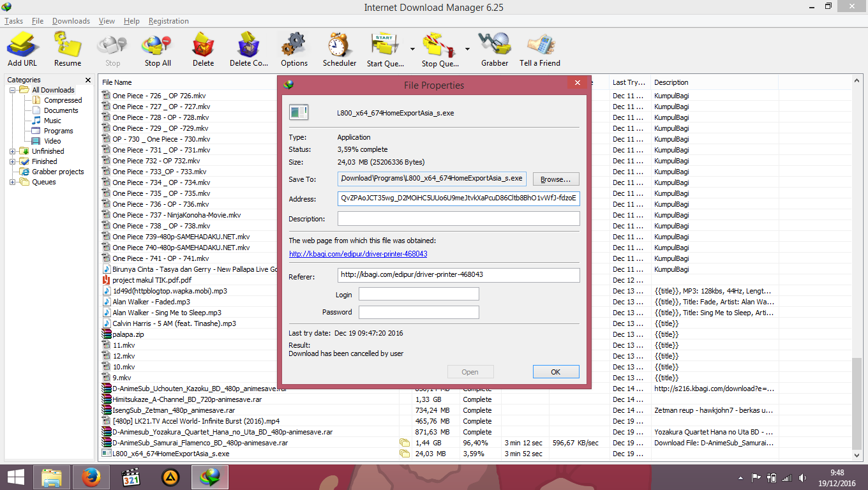This screenshot has height=490, width=868.
Task: Click the Description column header
Action: (671, 82)
